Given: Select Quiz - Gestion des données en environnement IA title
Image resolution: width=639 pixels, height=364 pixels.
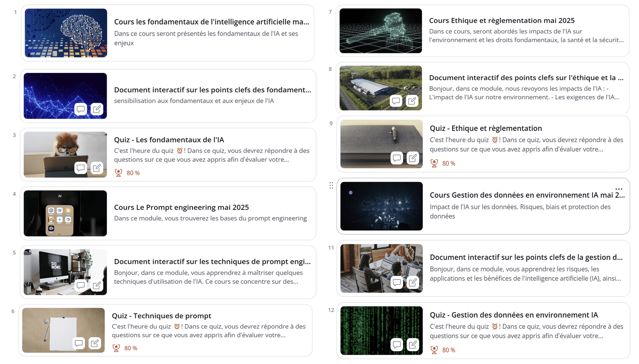Looking at the screenshot, I should click(x=514, y=315).
